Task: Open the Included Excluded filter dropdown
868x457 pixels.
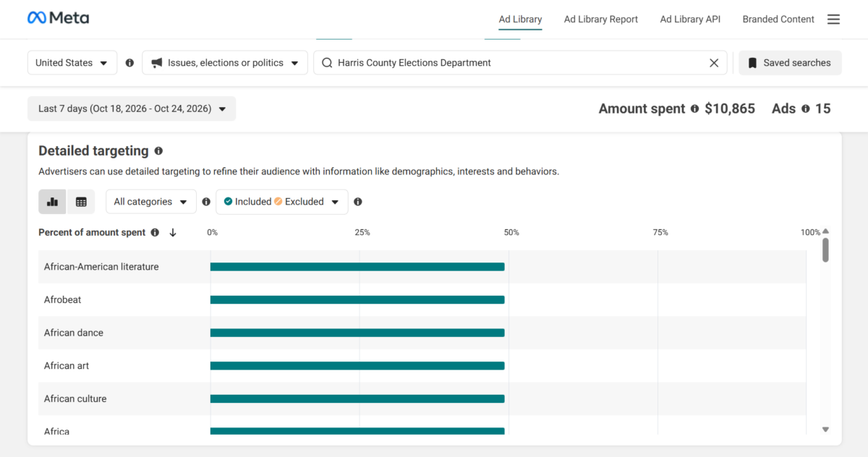Action: tap(282, 202)
